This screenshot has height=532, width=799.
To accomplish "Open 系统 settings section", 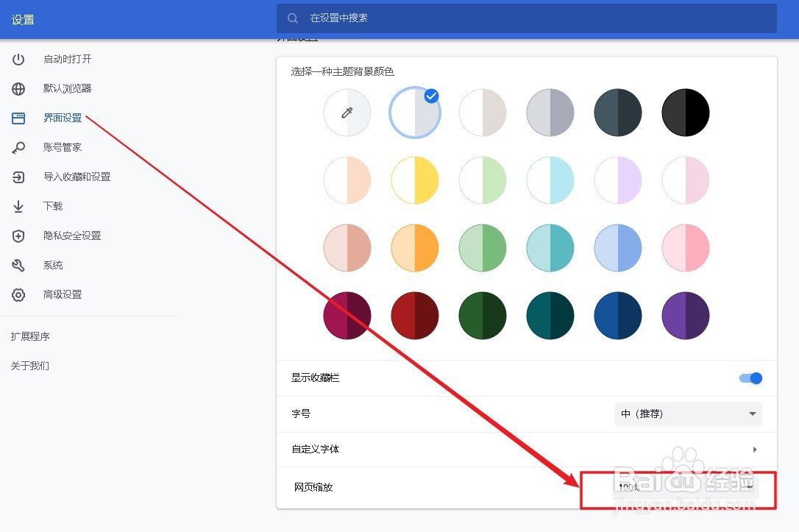I will tap(53, 265).
